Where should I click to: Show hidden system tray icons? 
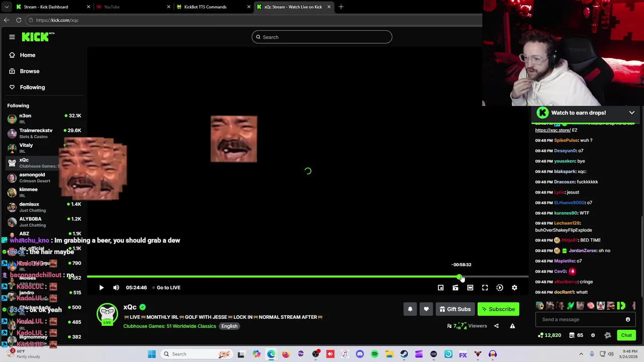[x=581, y=354]
